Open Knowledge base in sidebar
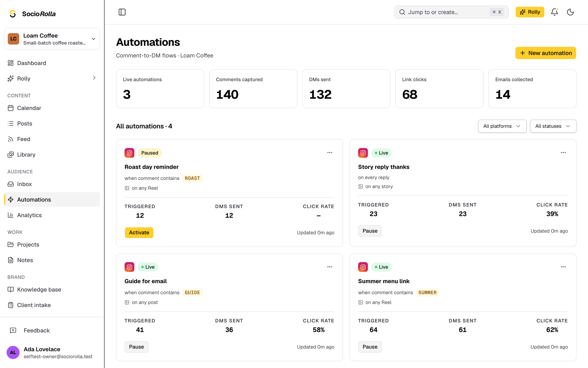588x368 pixels. pos(52,289)
